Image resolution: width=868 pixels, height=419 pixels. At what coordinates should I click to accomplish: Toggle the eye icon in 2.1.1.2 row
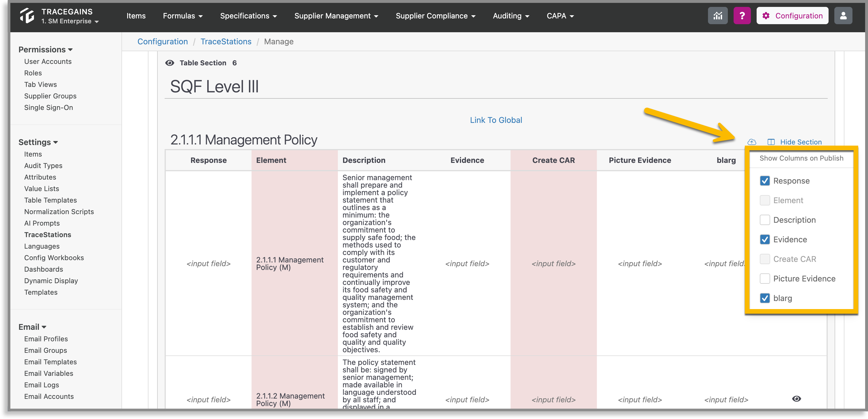point(797,399)
